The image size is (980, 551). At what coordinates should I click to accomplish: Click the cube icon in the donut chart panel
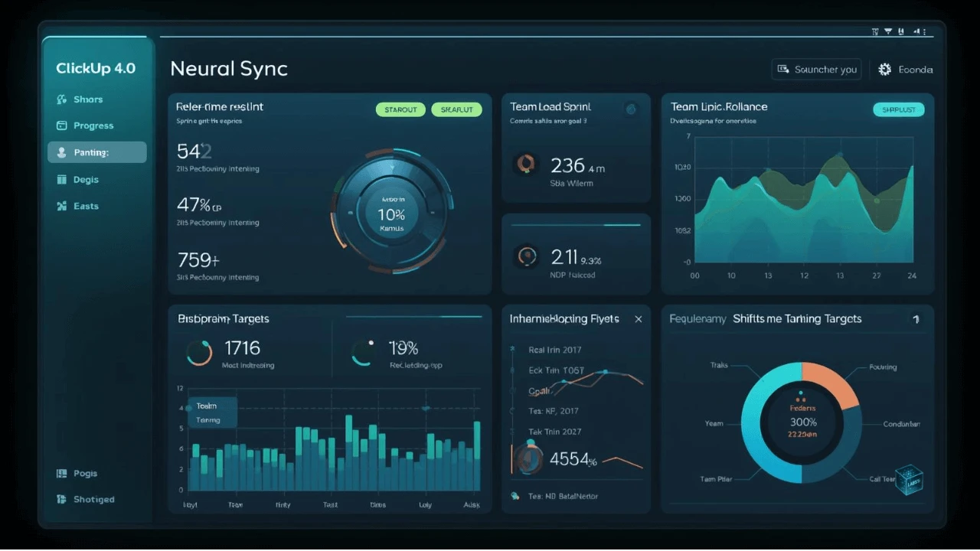click(x=908, y=480)
